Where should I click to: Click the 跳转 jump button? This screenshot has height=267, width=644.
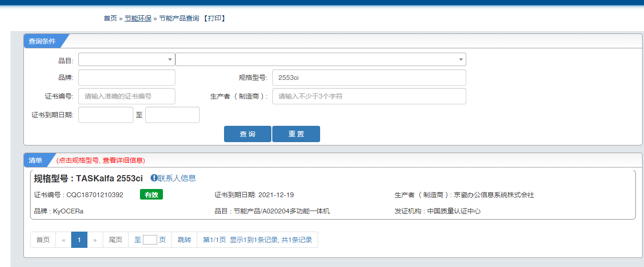point(184,240)
